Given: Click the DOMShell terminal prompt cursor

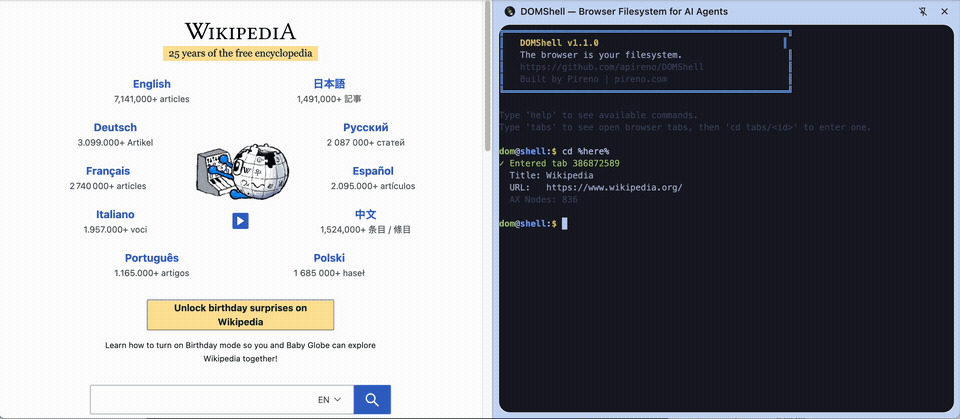Looking at the screenshot, I should tap(564, 224).
